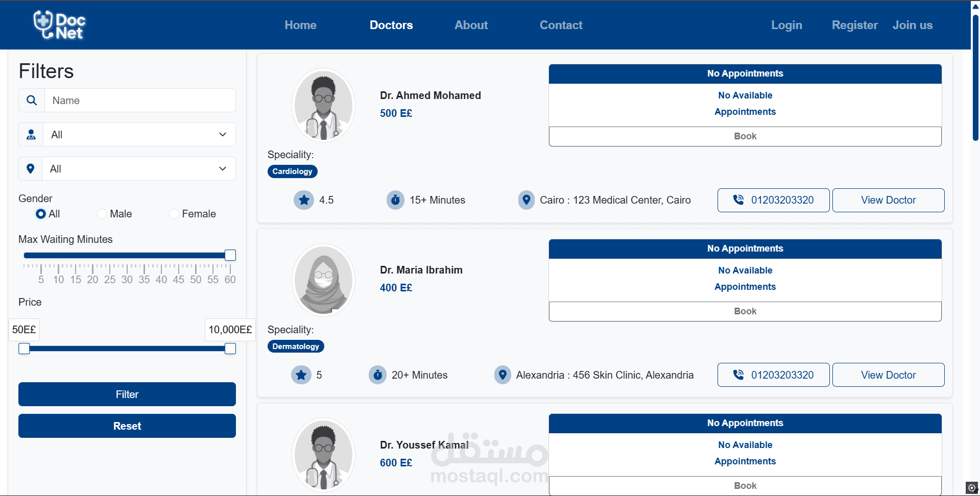Click the Reset button
The image size is (980, 496).
pos(127,426)
